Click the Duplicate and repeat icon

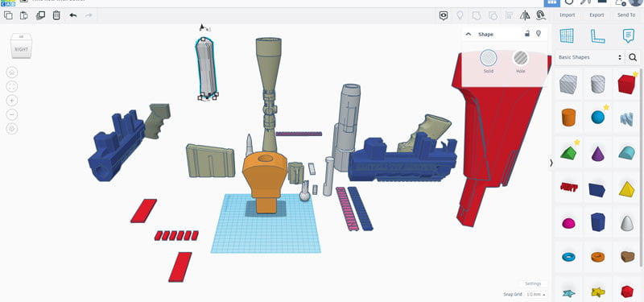[x=40, y=15]
